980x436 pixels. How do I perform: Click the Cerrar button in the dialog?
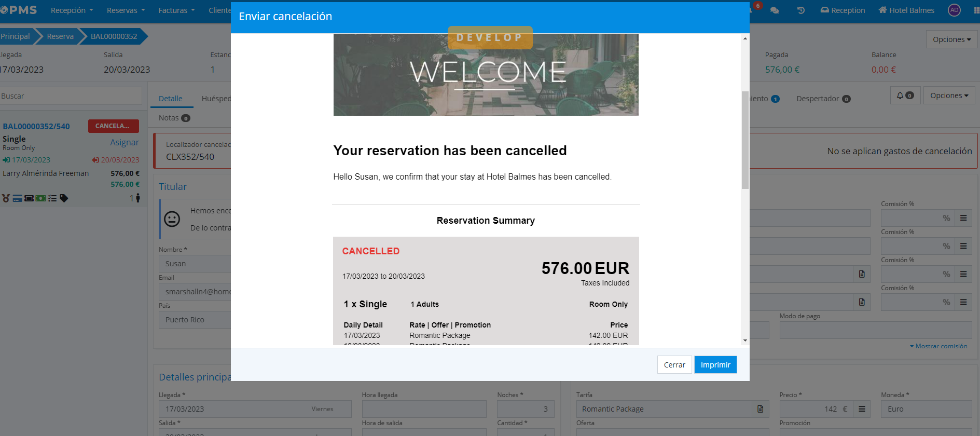(x=674, y=365)
